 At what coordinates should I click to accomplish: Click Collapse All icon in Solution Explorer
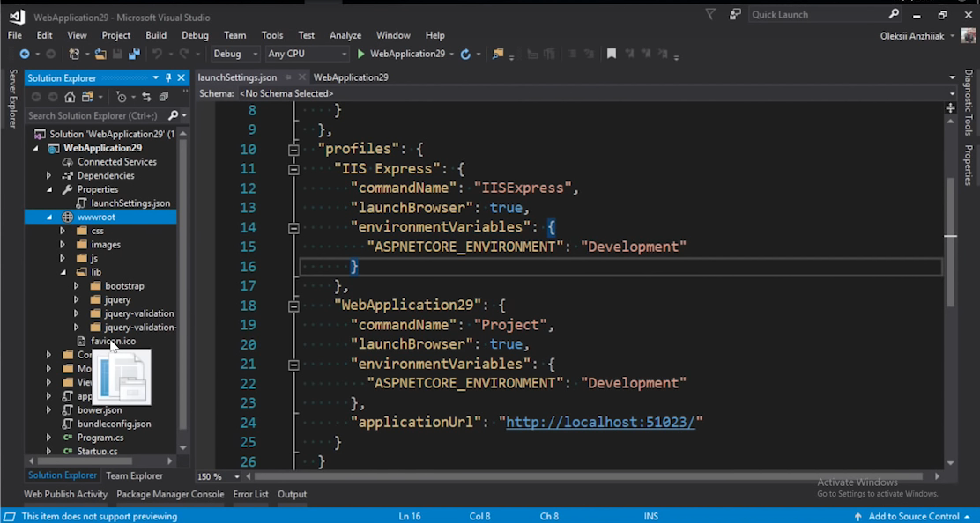pos(163,97)
